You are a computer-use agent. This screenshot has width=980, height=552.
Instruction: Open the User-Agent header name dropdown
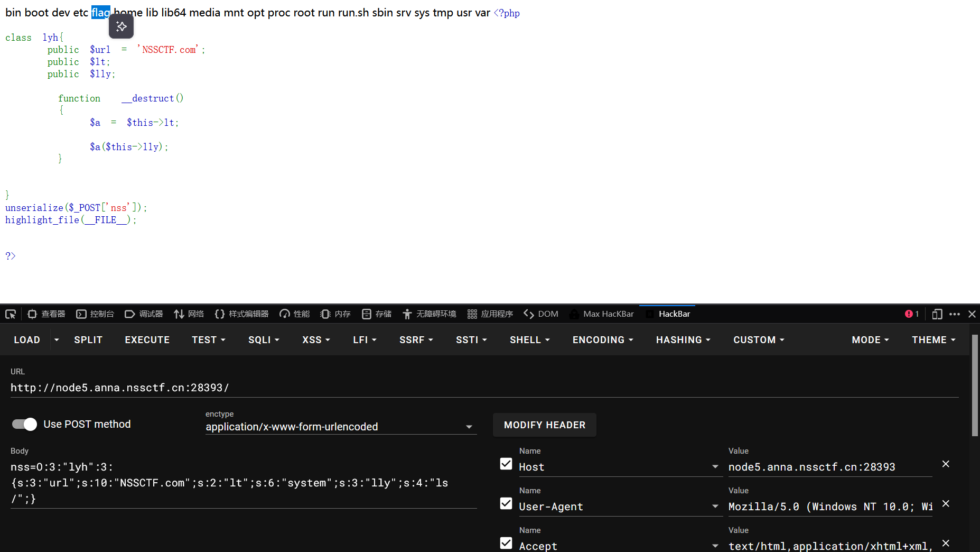(x=715, y=506)
